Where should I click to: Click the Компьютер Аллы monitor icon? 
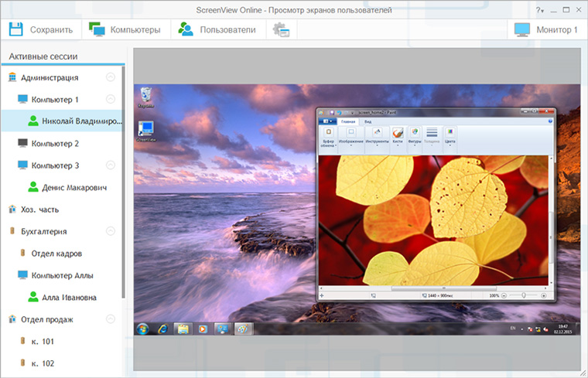pyautogui.click(x=23, y=275)
